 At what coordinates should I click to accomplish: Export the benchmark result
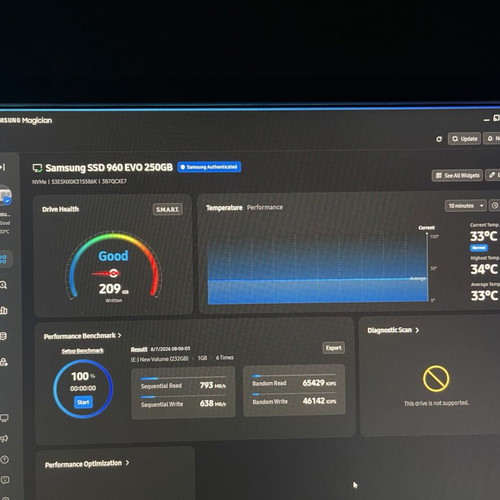[x=333, y=348]
